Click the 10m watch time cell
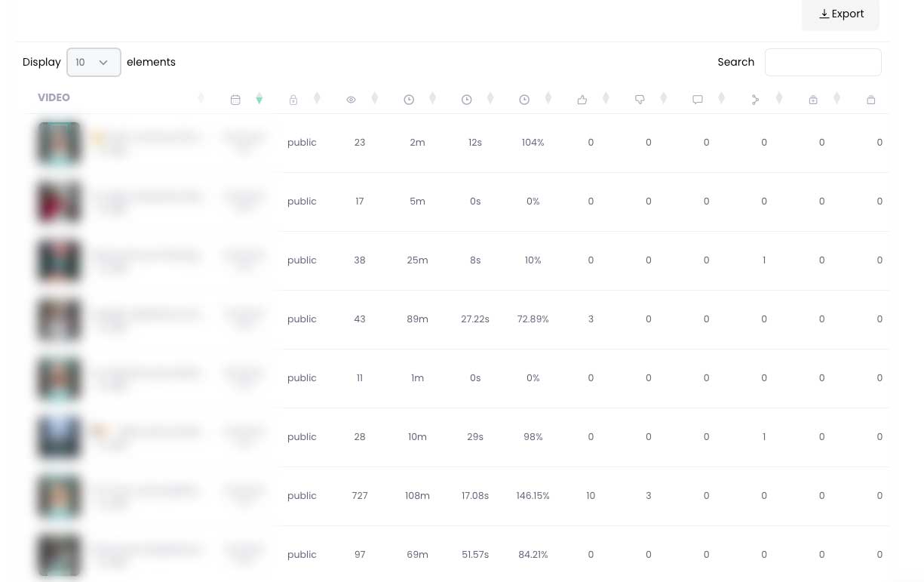 click(x=417, y=437)
